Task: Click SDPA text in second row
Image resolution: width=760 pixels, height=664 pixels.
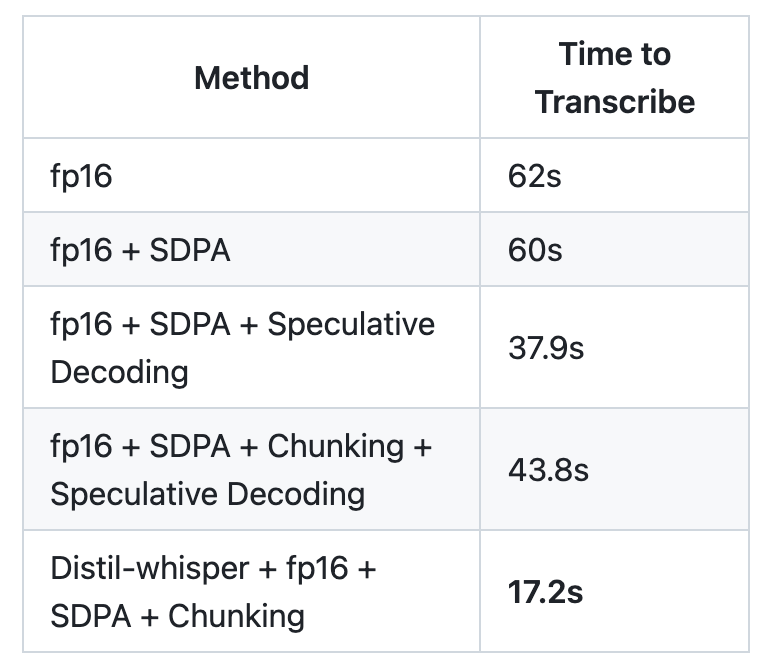Action: pyautogui.click(x=190, y=250)
